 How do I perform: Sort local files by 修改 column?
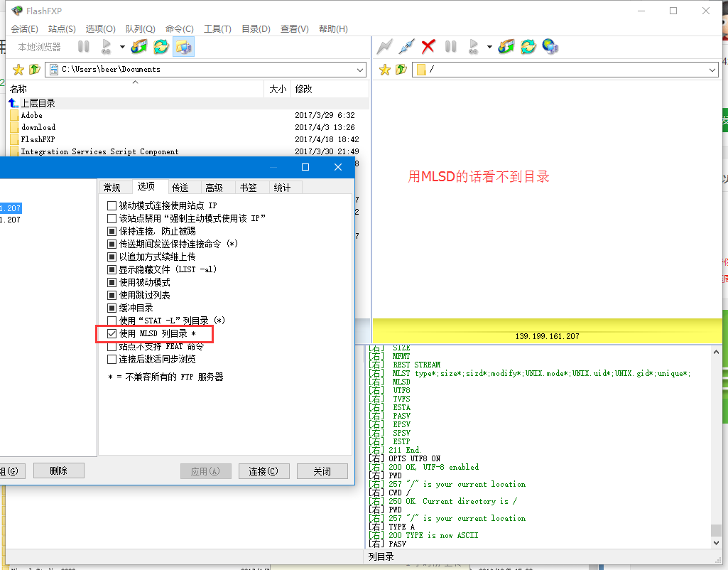click(330, 89)
